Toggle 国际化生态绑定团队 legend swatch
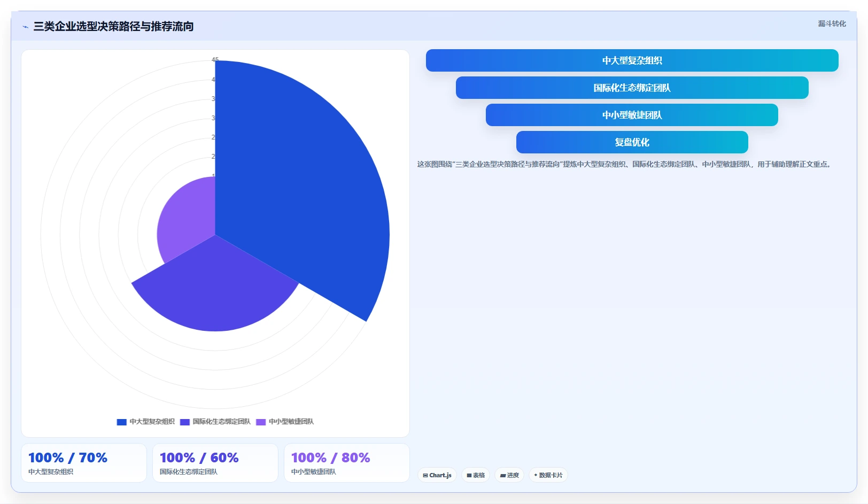 (185, 422)
